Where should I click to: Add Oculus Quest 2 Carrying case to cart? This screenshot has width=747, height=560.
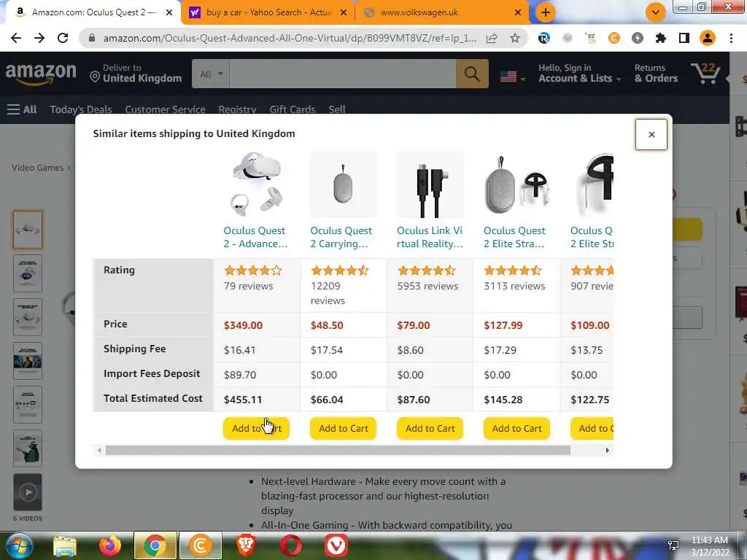click(343, 428)
